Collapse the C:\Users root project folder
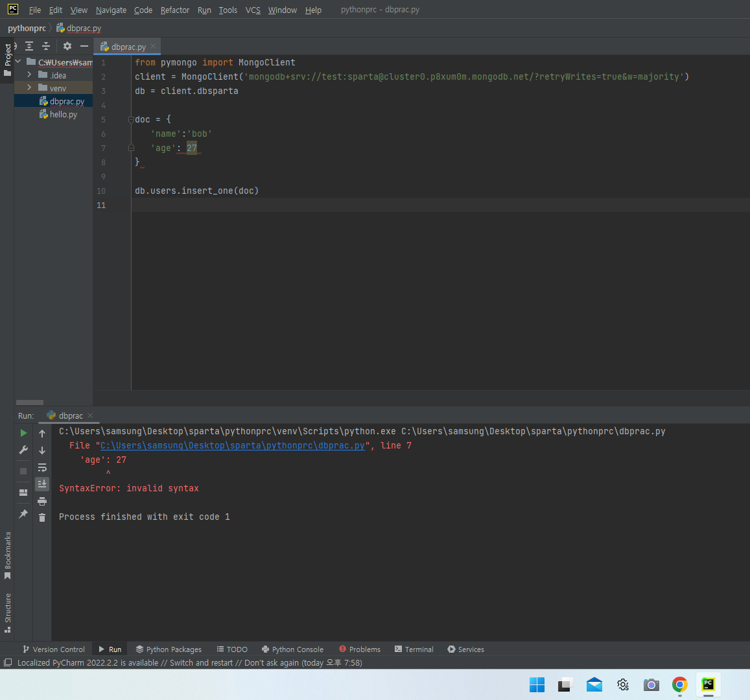The height and width of the screenshot is (700, 750). tap(18, 62)
